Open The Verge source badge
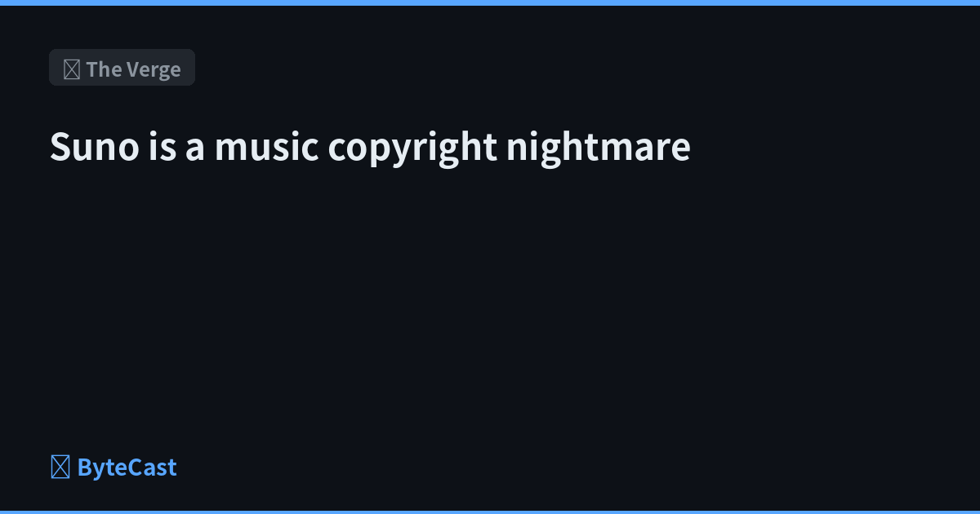 coord(122,68)
